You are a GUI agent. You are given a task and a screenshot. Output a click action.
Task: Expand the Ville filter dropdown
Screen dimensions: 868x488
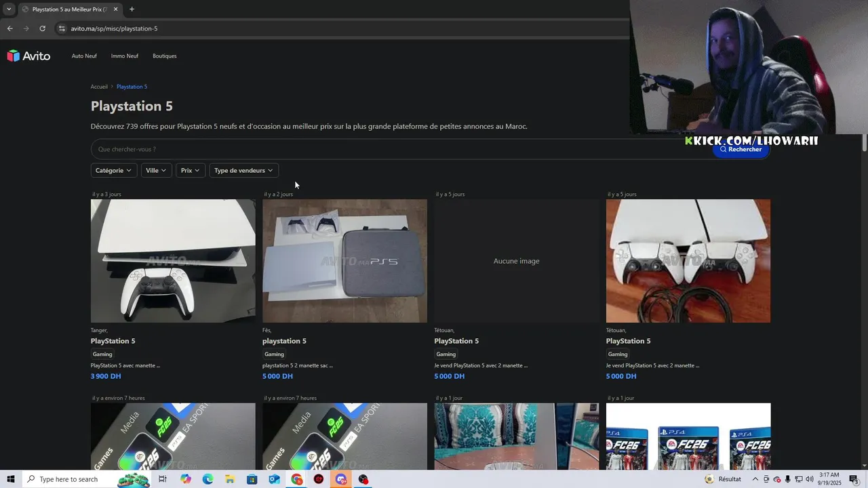pyautogui.click(x=156, y=170)
